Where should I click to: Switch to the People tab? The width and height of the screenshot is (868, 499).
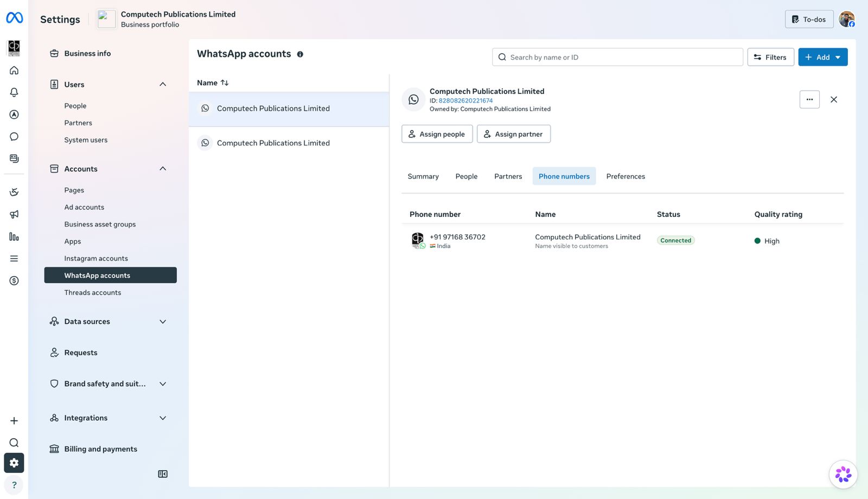[467, 176]
